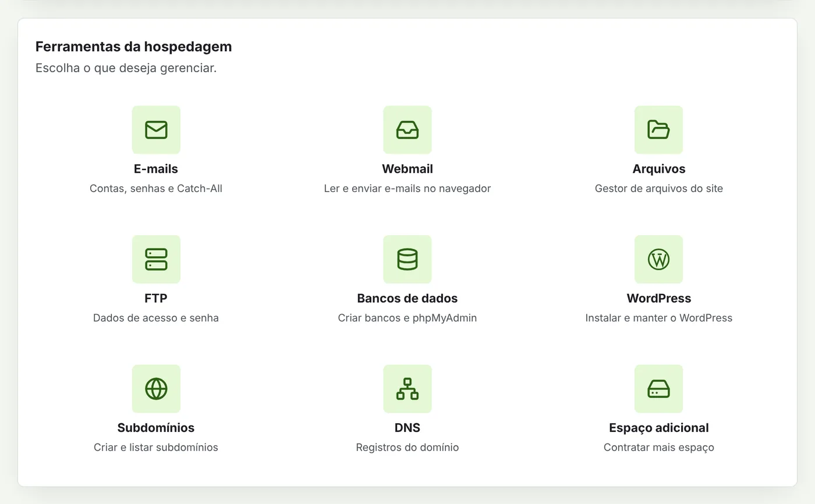Click 'Instalar e manter o WordPress' text

[659, 318]
